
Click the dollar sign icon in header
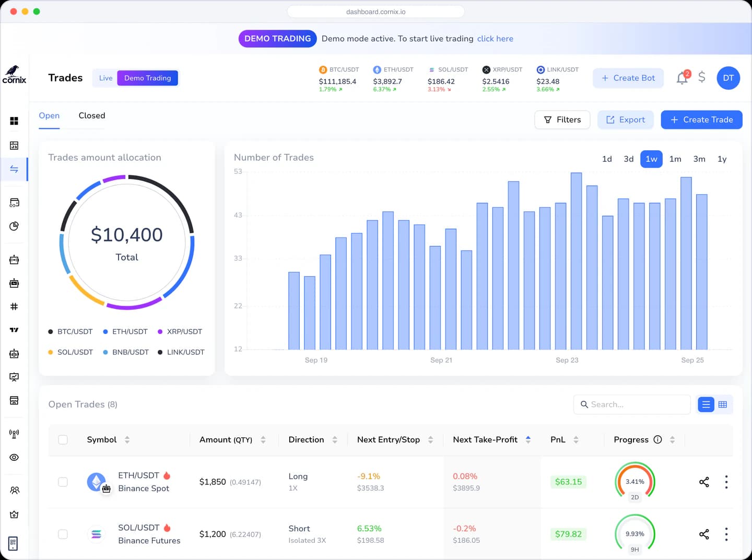[702, 77]
